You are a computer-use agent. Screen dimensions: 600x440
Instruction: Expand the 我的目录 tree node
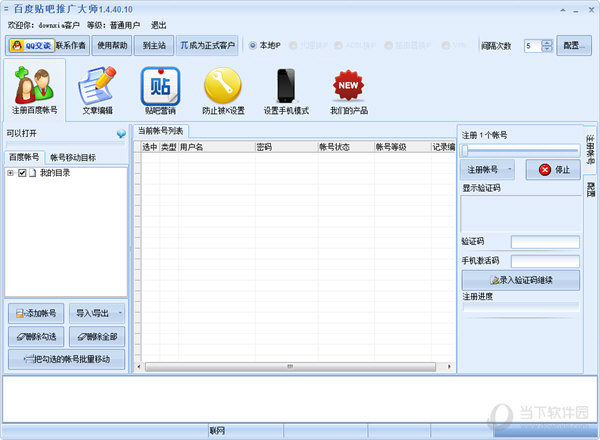[x=11, y=173]
